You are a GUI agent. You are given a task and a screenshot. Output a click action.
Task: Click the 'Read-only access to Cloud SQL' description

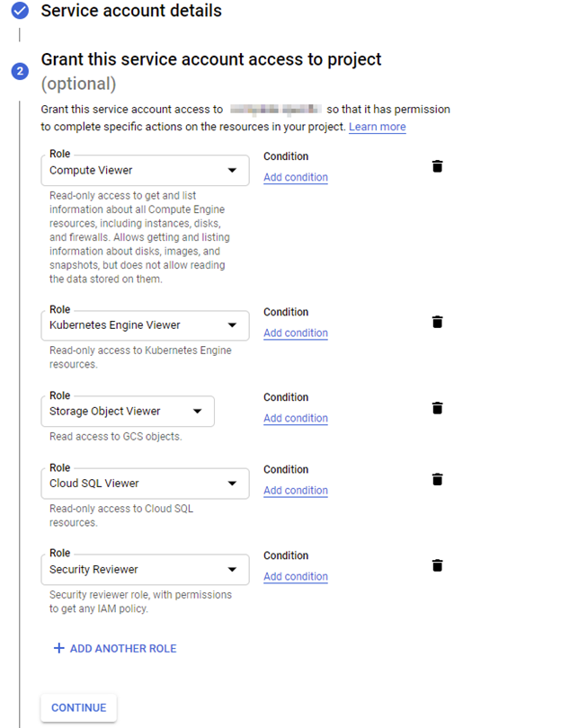[x=121, y=515]
